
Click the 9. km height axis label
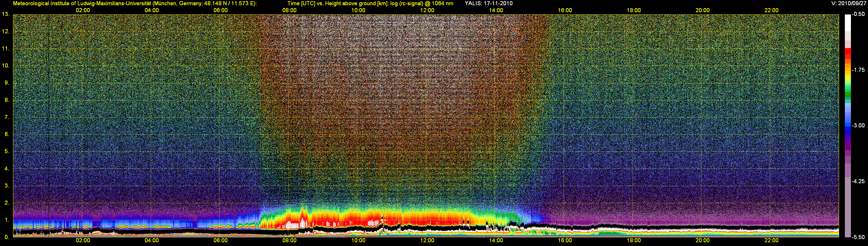[7, 83]
